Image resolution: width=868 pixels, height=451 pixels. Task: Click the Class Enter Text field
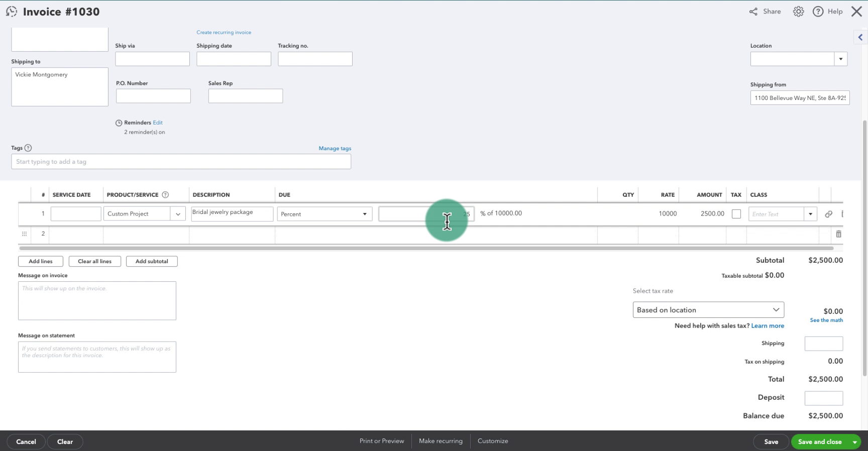pyautogui.click(x=776, y=214)
